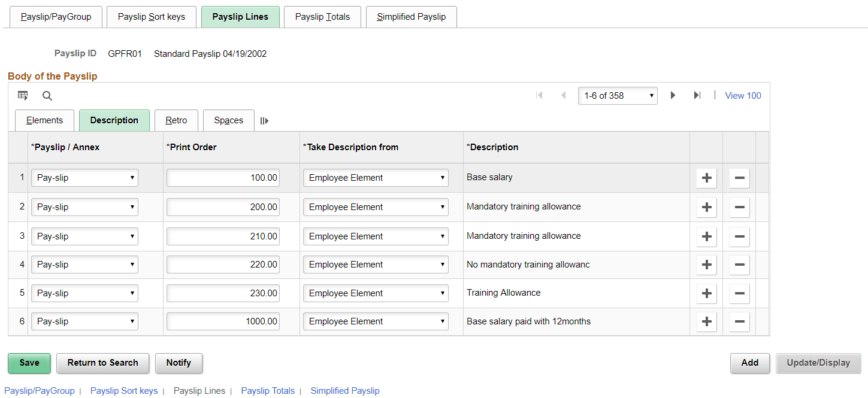Viewport: 868px width, 398px height.
Task: Select the Retro tab
Action: tap(176, 120)
